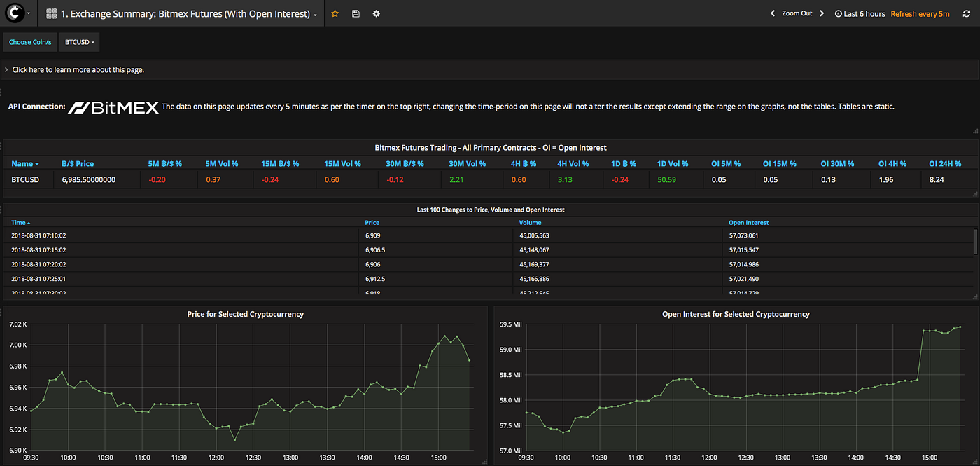Click the price cell 6,912.5

(375, 279)
